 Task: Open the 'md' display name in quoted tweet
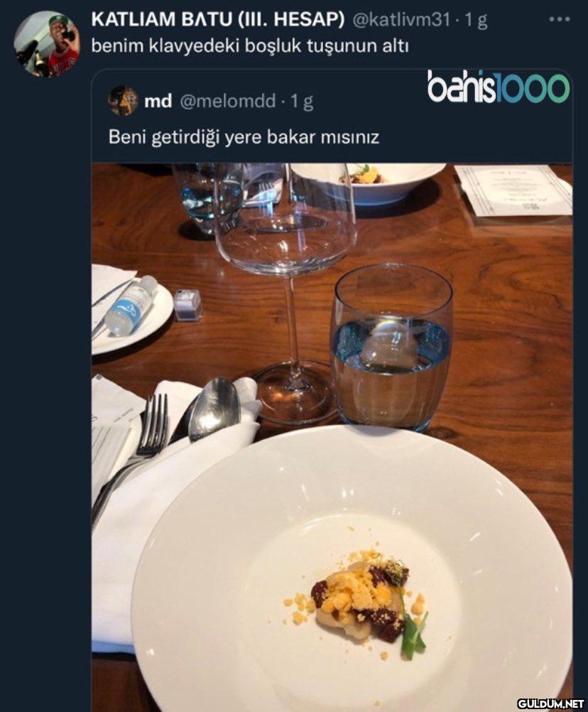pyautogui.click(x=158, y=101)
